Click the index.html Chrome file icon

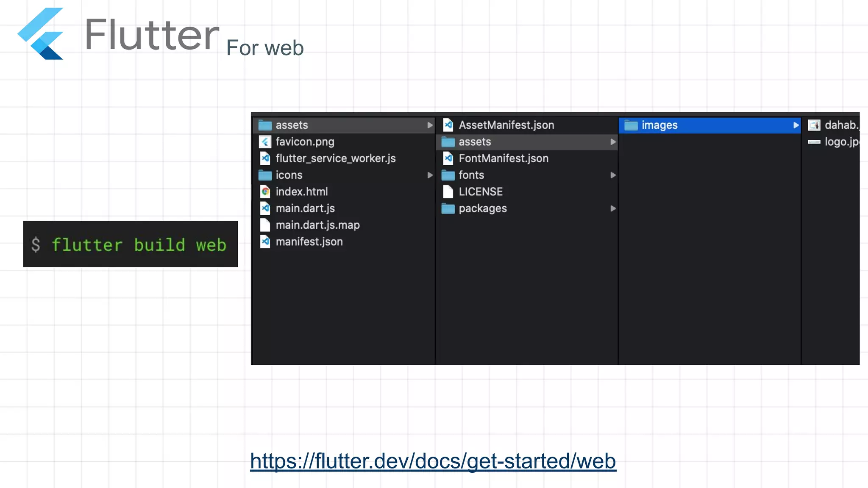tap(265, 192)
